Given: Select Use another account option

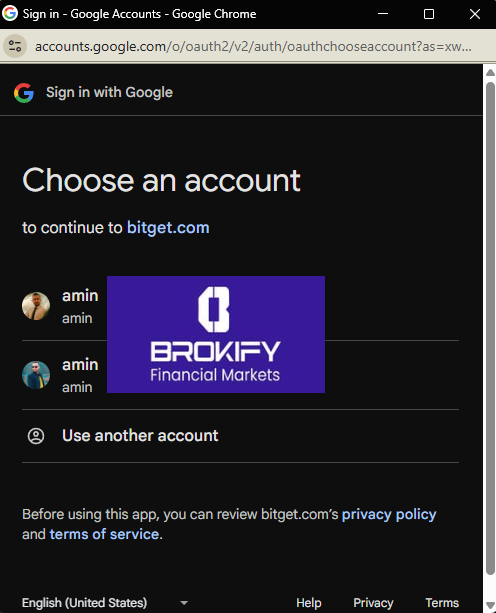Looking at the screenshot, I should pyautogui.click(x=240, y=436).
